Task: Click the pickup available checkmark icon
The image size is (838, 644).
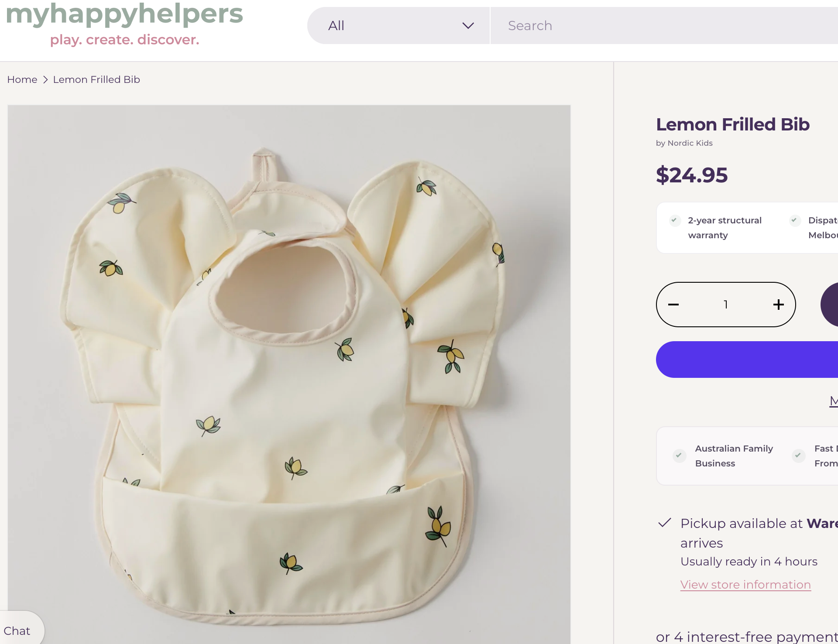Action: click(664, 523)
